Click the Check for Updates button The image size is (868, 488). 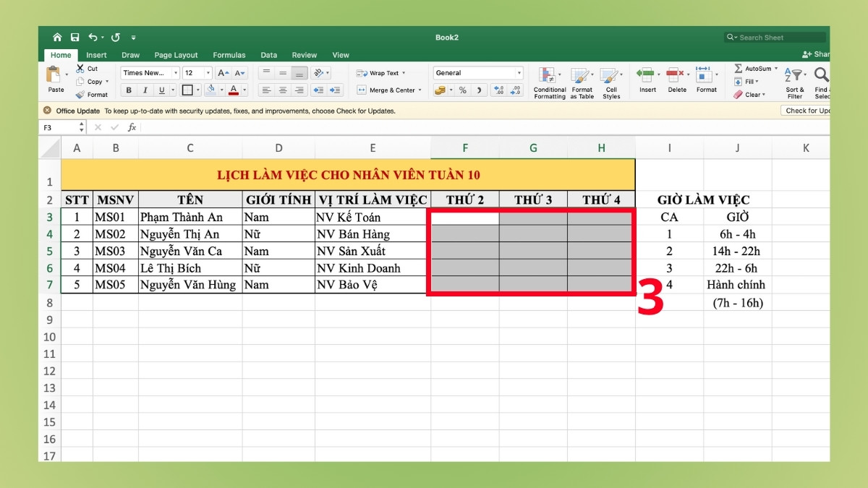click(806, 111)
